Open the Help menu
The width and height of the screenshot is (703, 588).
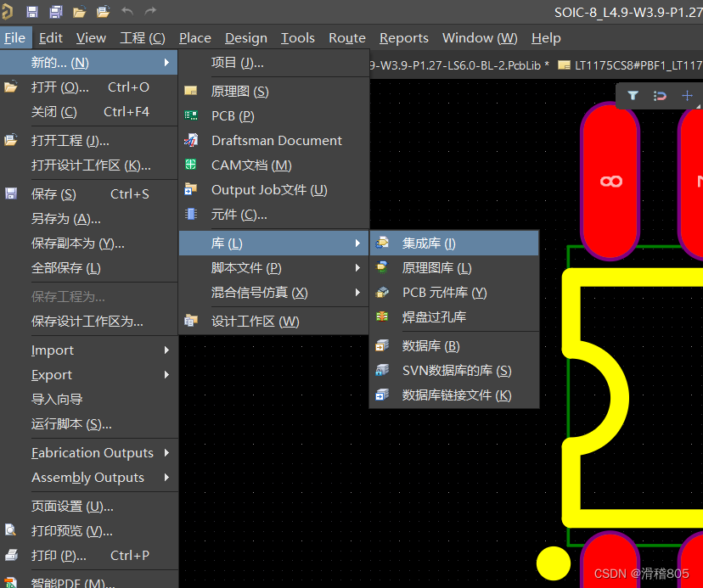pyautogui.click(x=546, y=38)
